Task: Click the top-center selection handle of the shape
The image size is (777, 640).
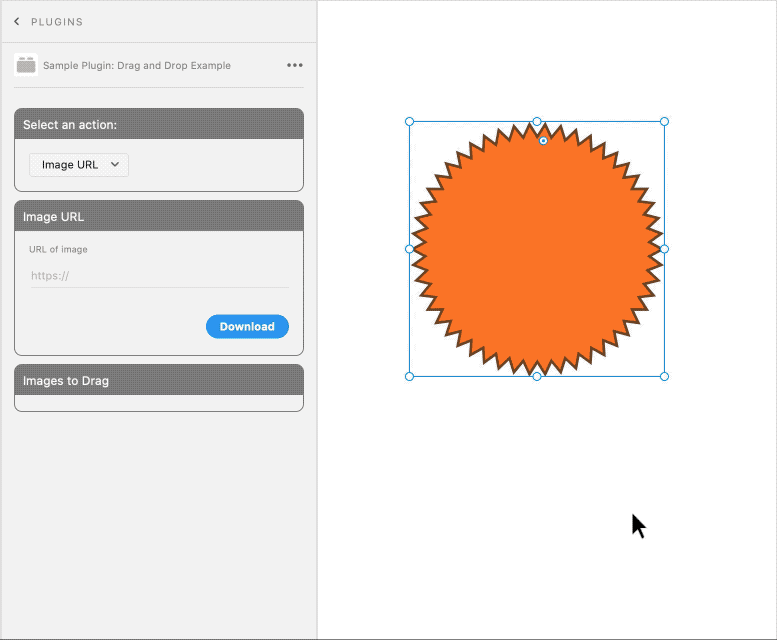Action: tap(537, 121)
